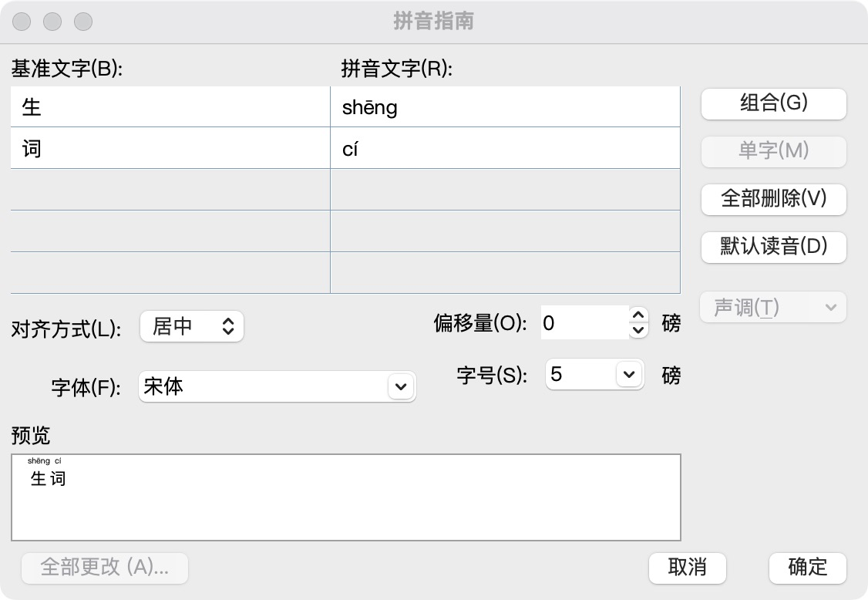Click the 字体 font name text field
The image size is (868, 600).
click(262, 386)
